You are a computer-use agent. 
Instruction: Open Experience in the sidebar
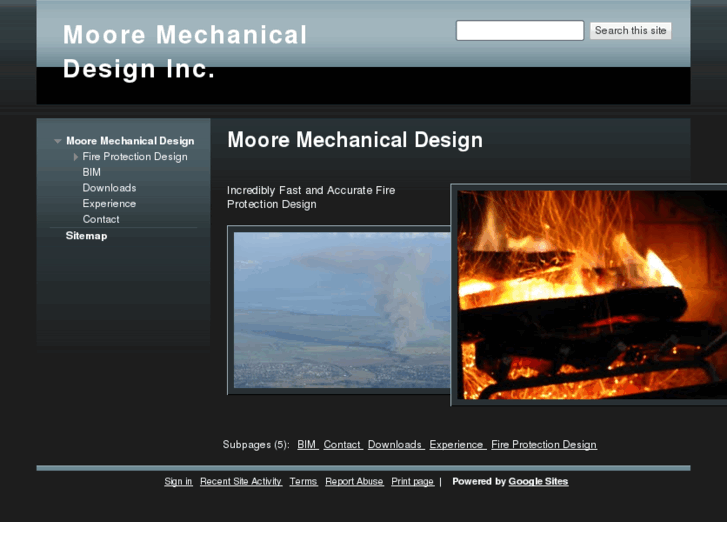point(109,204)
